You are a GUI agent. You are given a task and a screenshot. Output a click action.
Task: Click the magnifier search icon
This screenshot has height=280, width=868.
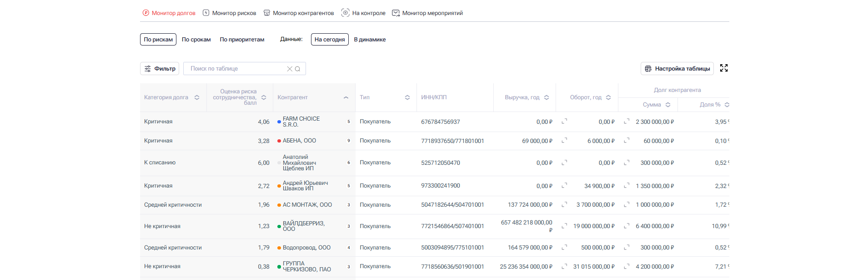pyautogui.click(x=298, y=69)
